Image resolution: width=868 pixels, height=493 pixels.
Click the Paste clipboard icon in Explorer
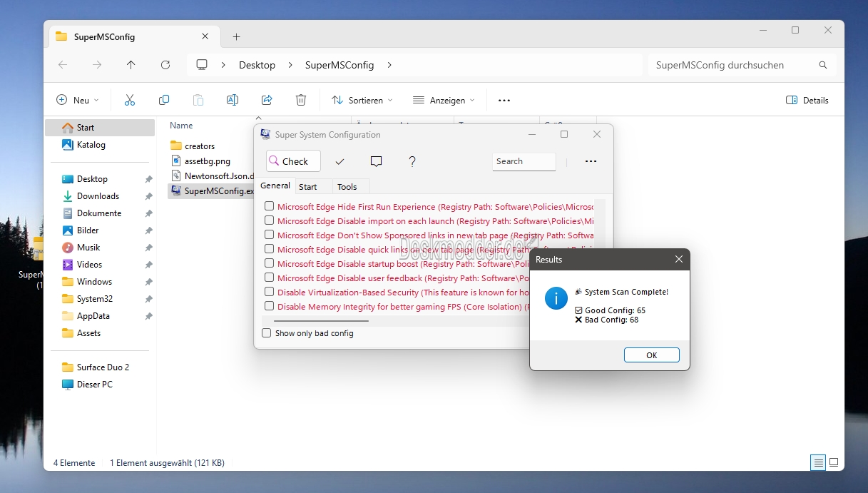pos(198,101)
